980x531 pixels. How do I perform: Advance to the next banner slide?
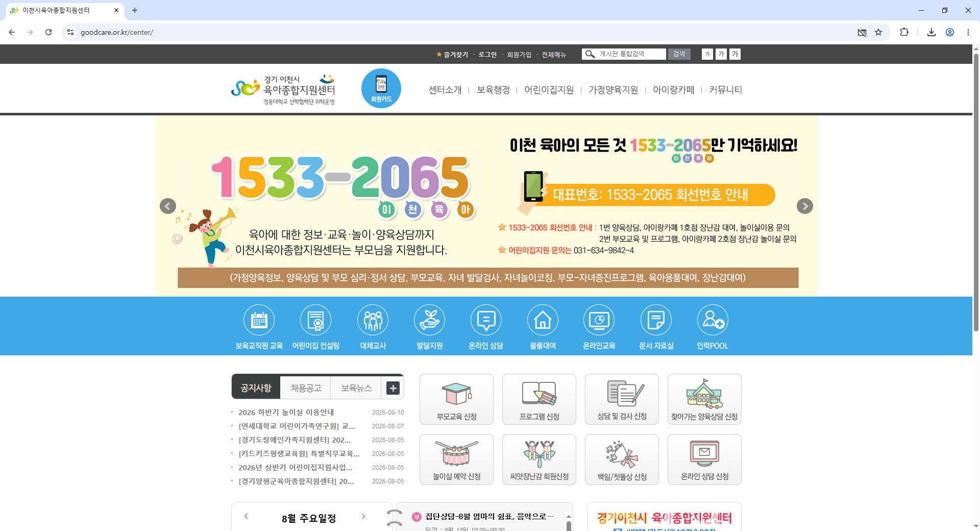tap(805, 206)
